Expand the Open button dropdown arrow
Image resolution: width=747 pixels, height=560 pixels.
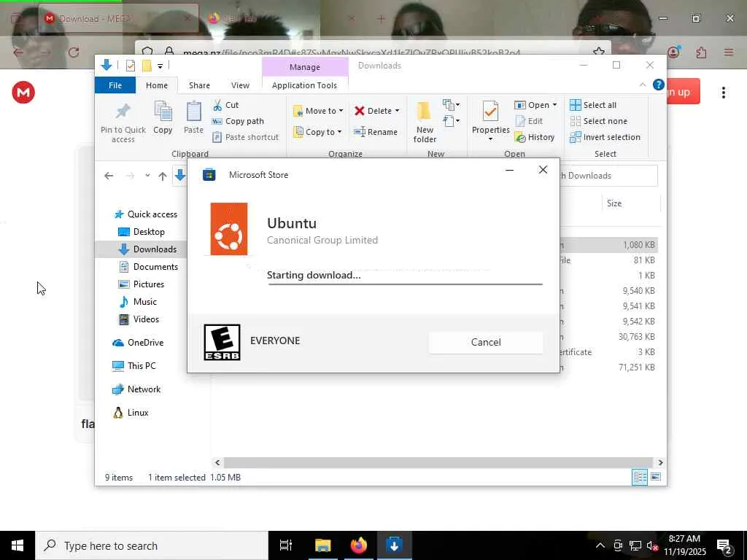[554, 105]
